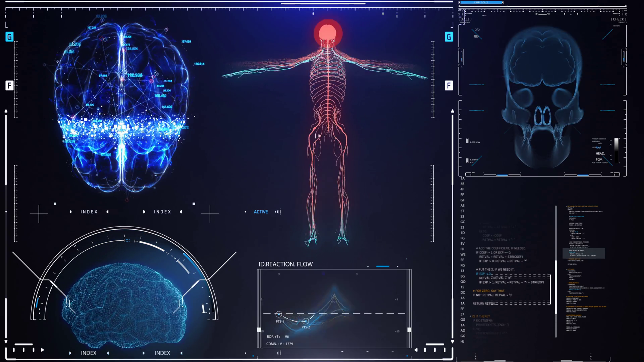Toggle the dot indicator left of ACTIVE
The height and width of the screenshot is (362, 644).
point(246,212)
